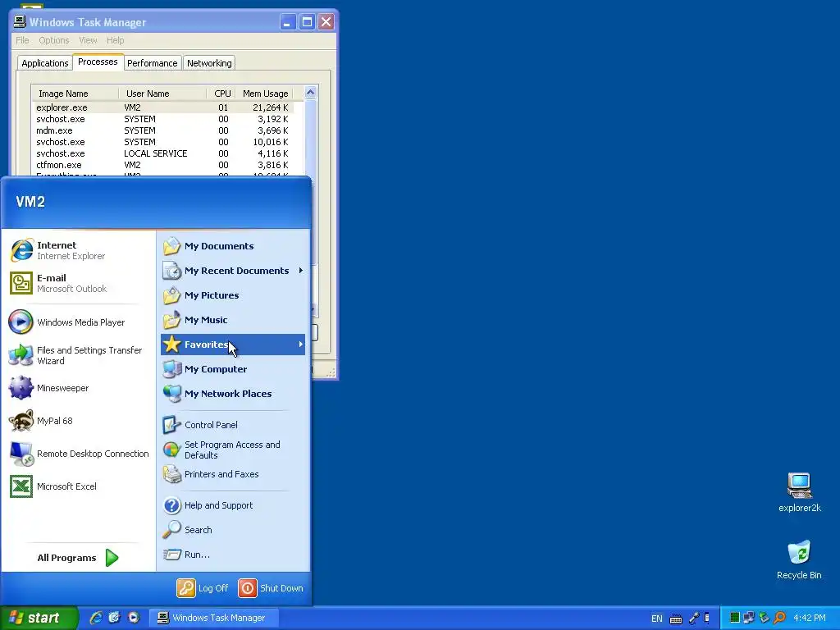
Task: Switch to Applications tab
Action: [45, 63]
